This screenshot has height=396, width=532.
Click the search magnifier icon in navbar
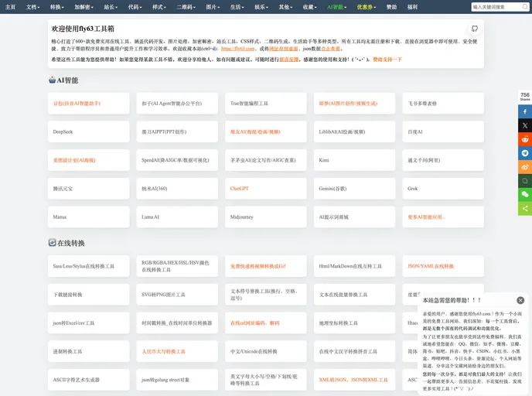pos(524,7)
